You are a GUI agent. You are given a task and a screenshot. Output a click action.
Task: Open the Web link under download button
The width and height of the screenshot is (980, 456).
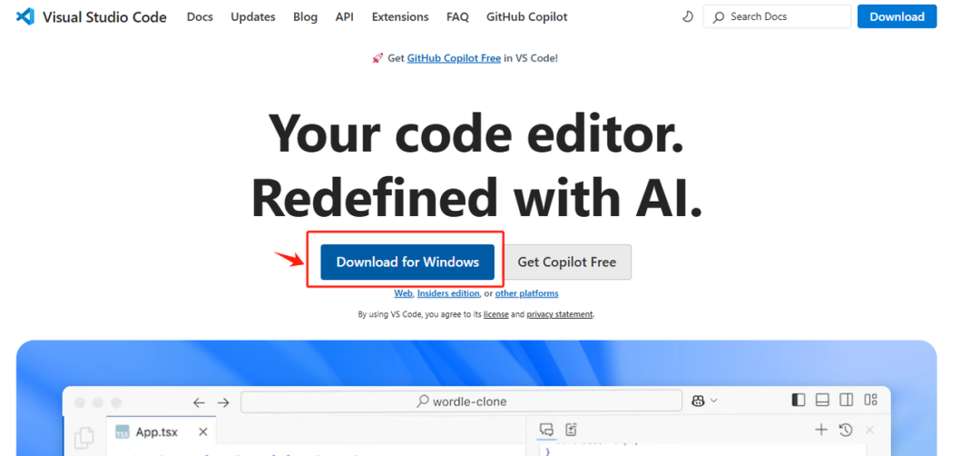pyautogui.click(x=403, y=293)
